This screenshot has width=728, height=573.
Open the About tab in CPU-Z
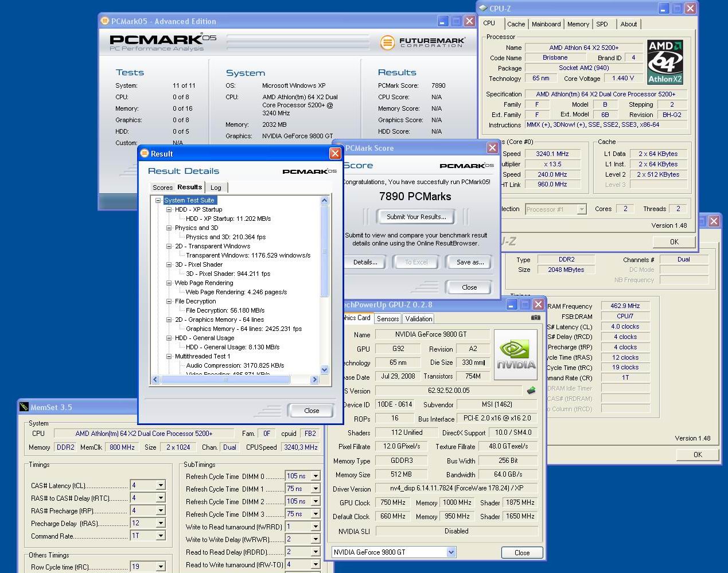(x=629, y=24)
